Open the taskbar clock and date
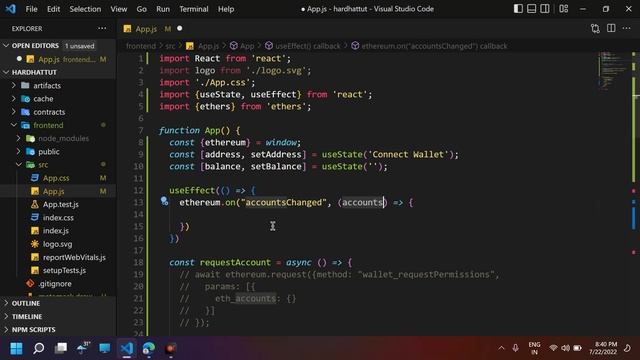Viewport: 640px width, 360px height. [603, 348]
